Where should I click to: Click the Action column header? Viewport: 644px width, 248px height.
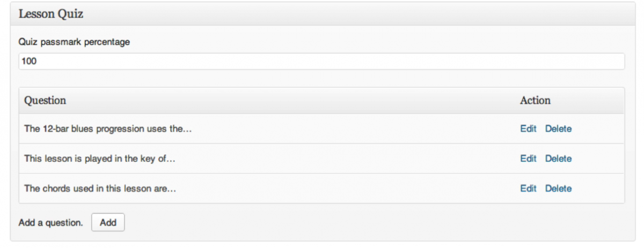tap(535, 101)
